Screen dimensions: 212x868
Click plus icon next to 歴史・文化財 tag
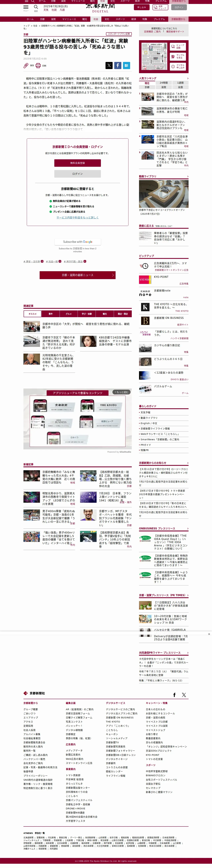click(42, 261)
